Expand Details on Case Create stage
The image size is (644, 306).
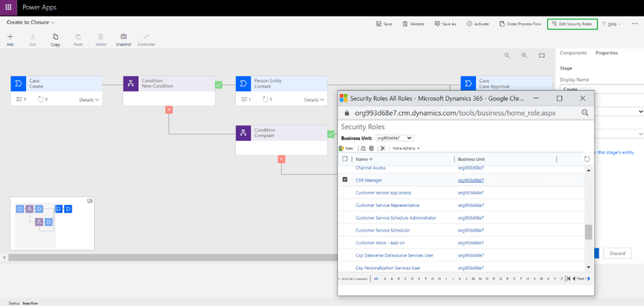tap(90, 99)
